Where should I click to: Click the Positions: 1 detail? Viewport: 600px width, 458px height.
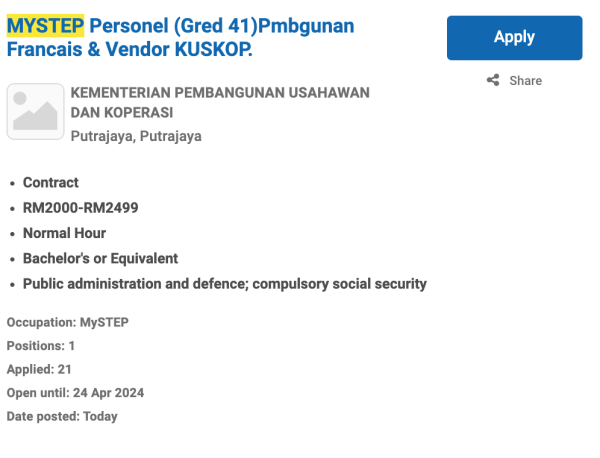(41, 346)
